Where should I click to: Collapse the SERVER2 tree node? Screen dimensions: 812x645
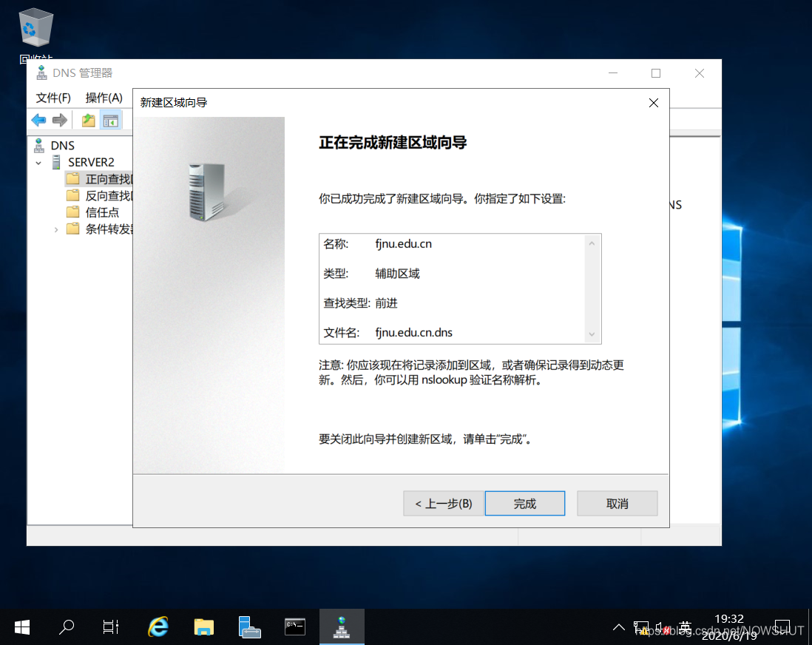click(x=38, y=162)
